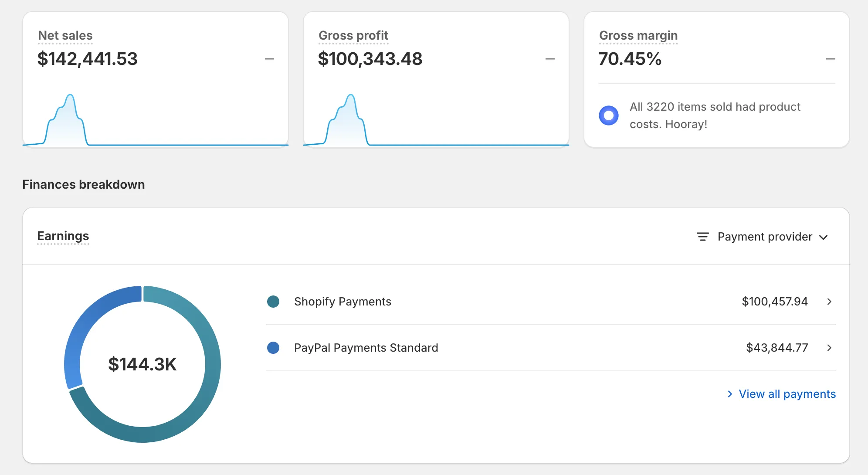Viewport: 868px width, 475px height.
Task: Click the chevron icon before View all payments
Action: (730, 394)
